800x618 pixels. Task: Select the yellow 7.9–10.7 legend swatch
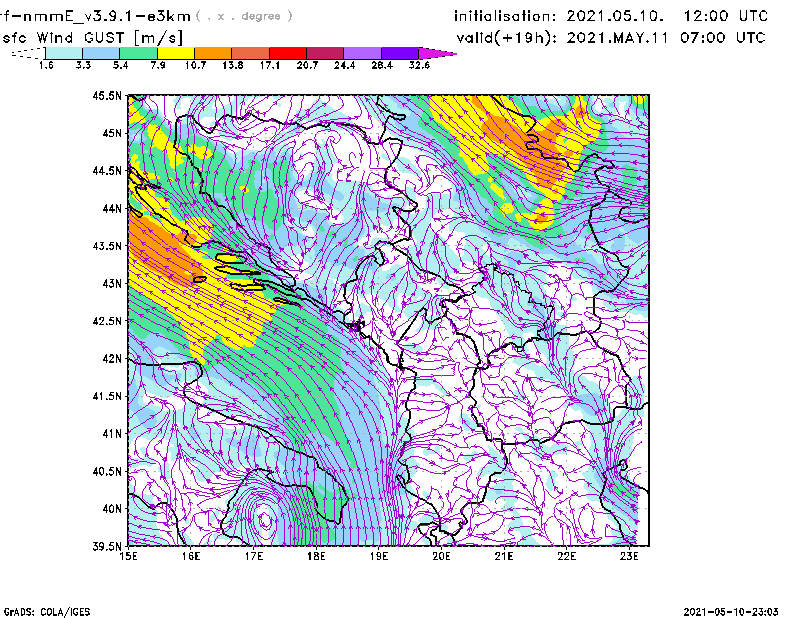click(x=176, y=53)
